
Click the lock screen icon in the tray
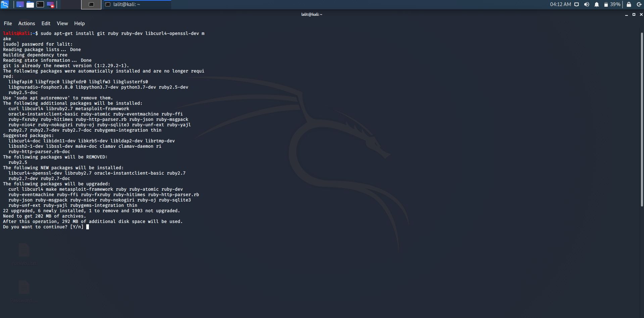click(x=629, y=4)
